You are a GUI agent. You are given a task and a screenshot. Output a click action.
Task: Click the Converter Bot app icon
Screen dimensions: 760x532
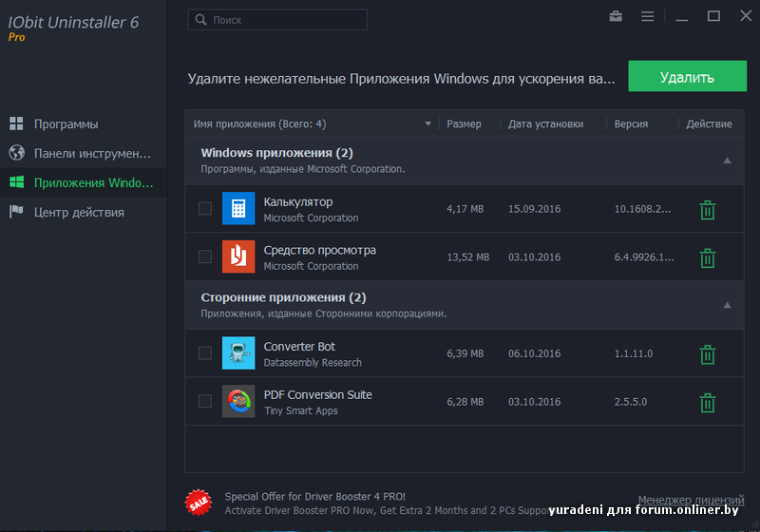pyautogui.click(x=238, y=353)
